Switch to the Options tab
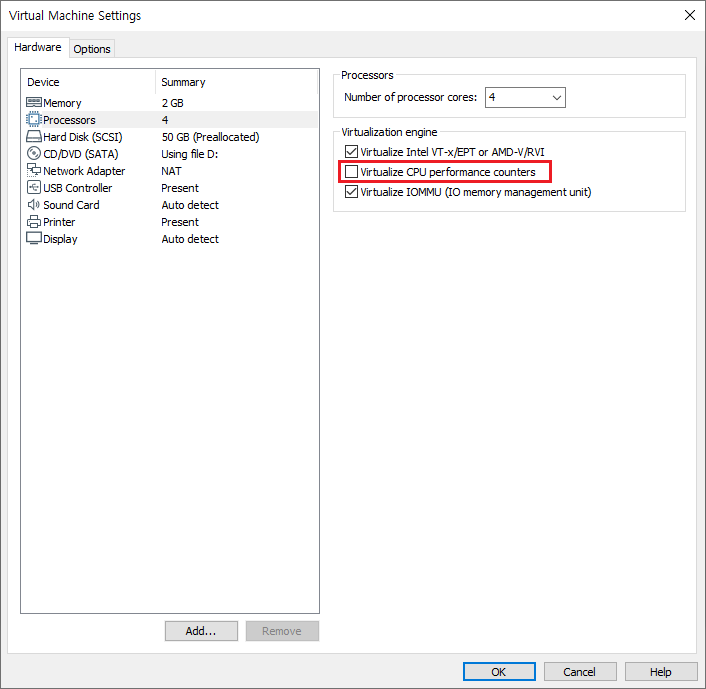 [92, 49]
